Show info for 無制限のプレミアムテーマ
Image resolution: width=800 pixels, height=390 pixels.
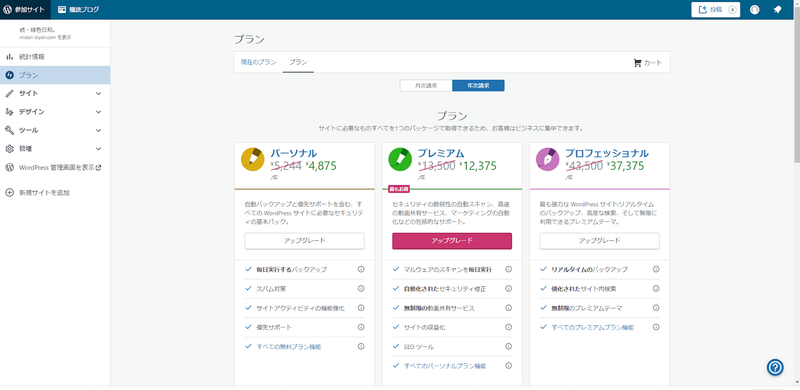click(x=656, y=308)
